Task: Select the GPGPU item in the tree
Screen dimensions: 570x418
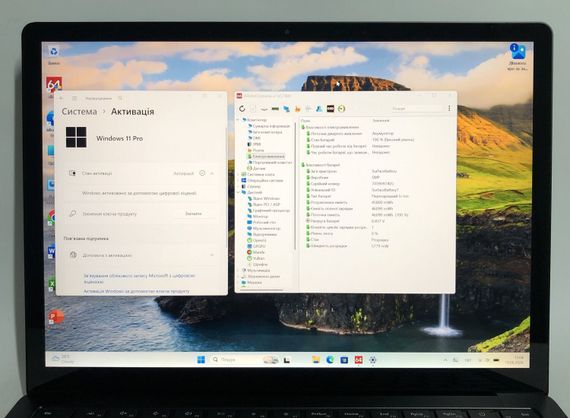Action: tap(260, 246)
